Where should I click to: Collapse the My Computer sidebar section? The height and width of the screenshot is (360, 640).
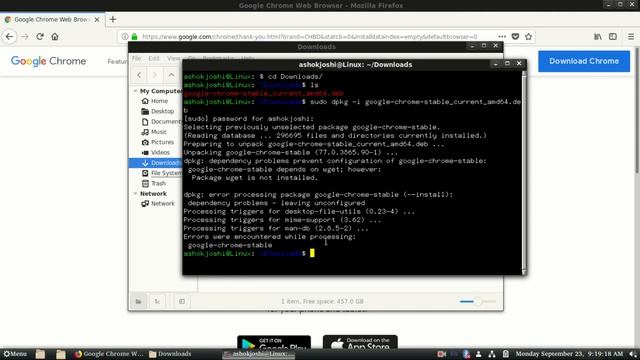(x=135, y=91)
